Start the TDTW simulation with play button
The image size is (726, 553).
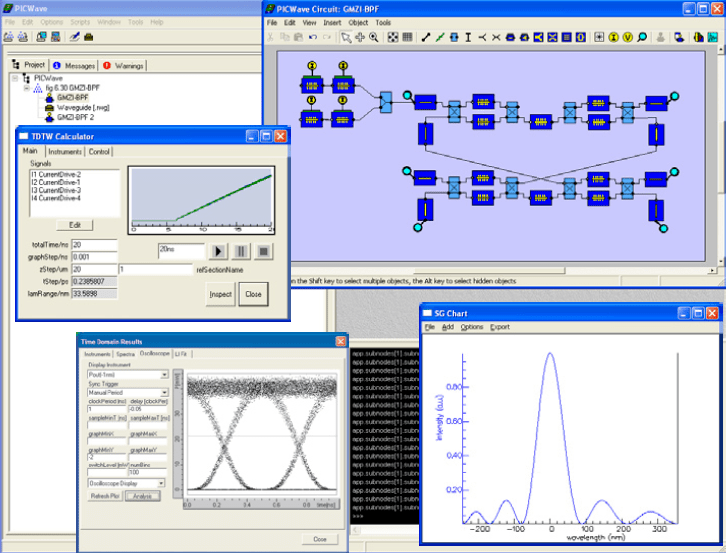[x=218, y=251]
